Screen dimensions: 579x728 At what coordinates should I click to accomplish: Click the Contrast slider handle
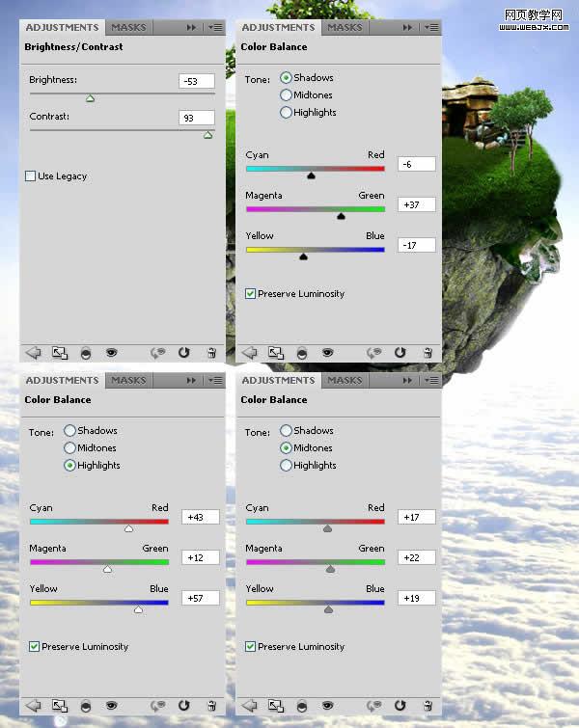208,135
